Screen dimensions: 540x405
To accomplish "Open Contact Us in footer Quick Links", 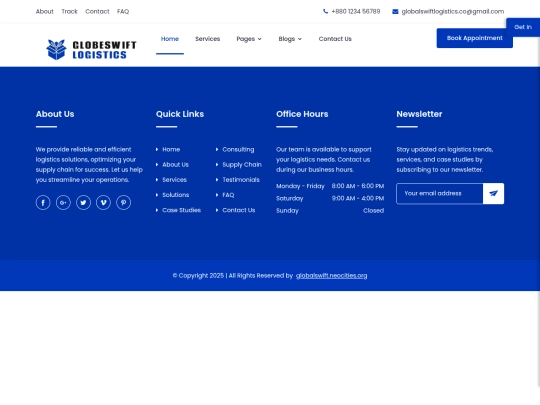I will click(239, 210).
